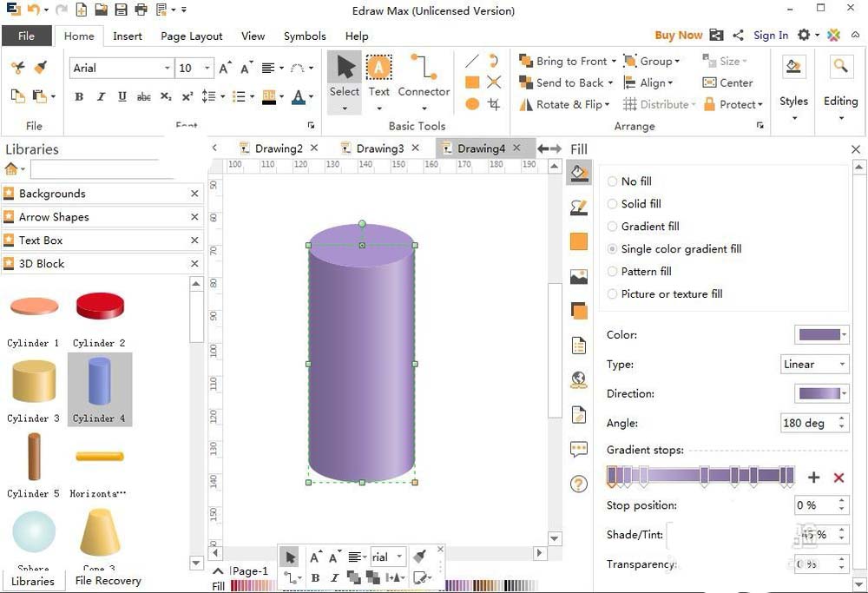Pick the ellipse drawing tool
The image size is (868, 593).
click(x=471, y=103)
